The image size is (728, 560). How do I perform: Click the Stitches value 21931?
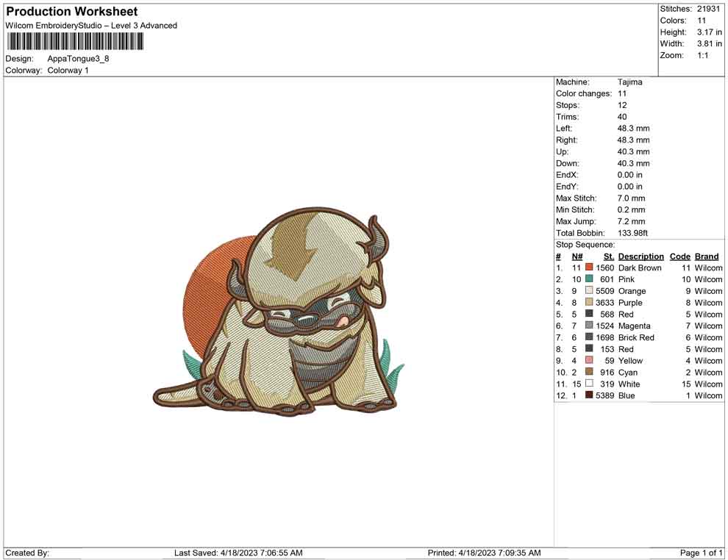coord(708,9)
